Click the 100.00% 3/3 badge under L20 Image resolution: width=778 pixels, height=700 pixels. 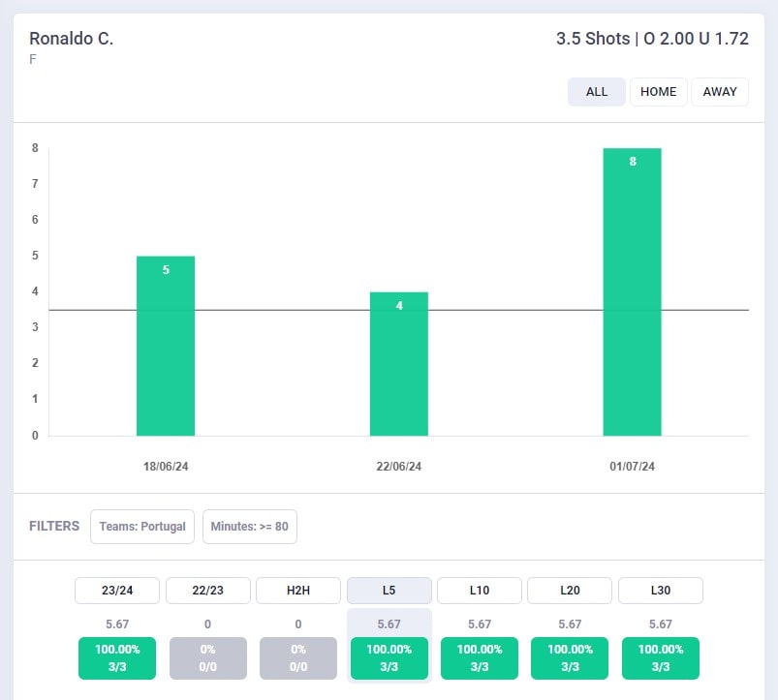tap(570, 658)
